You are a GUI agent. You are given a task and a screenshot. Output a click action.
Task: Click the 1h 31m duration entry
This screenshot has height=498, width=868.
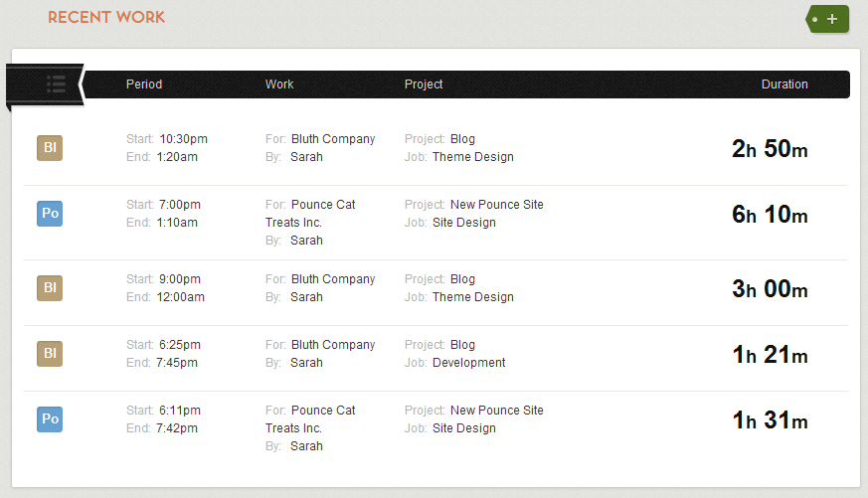pyautogui.click(x=770, y=420)
